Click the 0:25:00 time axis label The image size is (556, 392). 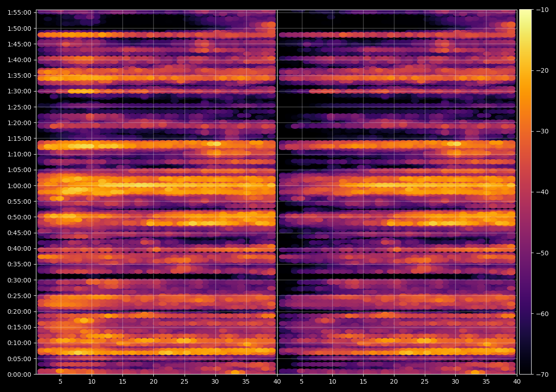[x=20, y=296]
